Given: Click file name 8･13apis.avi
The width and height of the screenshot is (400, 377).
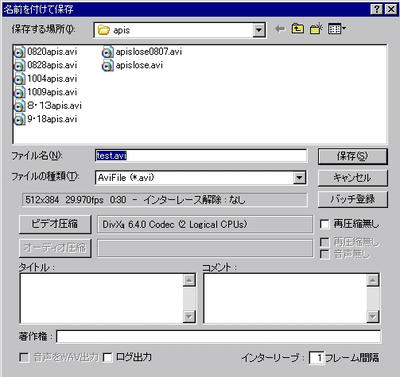Looking at the screenshot, I should pos(54,106).
